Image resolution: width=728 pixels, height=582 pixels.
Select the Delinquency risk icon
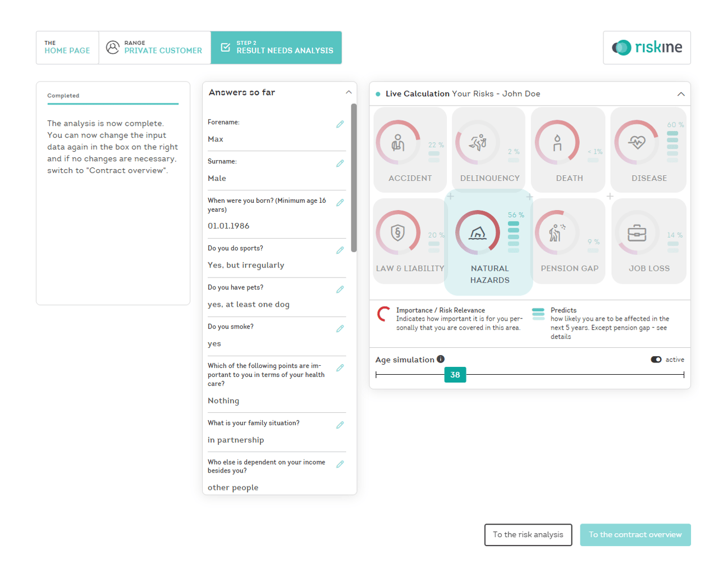pos(478,143)
